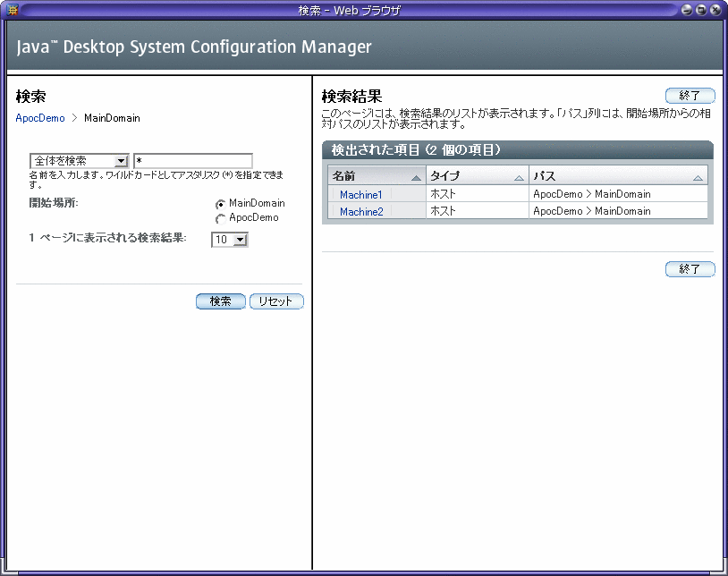Image resolution: width=728 pixels, height=576 pixels.
Task: Click MainDomain text in breadcrumb
Action: pos(112,118)
